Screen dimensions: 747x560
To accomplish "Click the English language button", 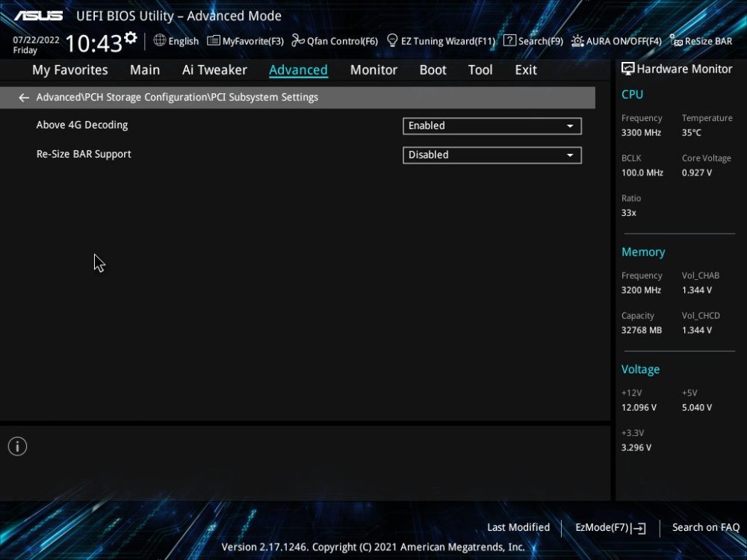I will pos(176,41).
